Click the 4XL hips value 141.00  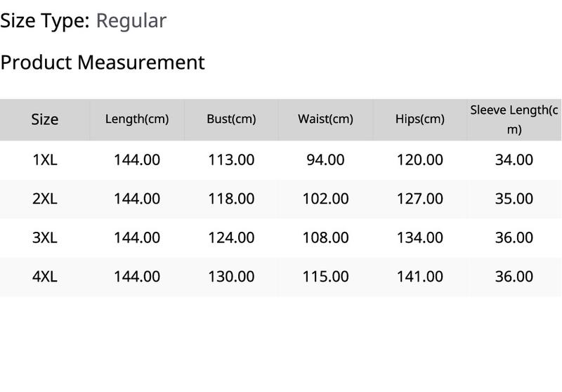pos(419,277)
